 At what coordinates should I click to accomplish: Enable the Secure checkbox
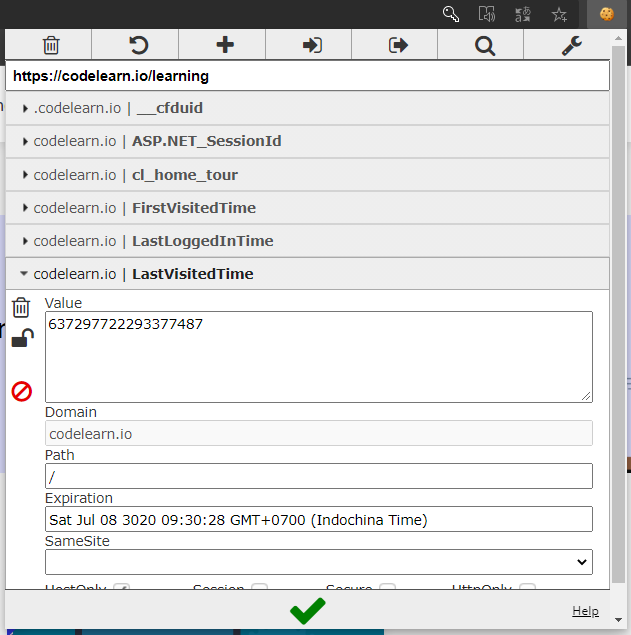pyautogui.click(x=387, y=589)
